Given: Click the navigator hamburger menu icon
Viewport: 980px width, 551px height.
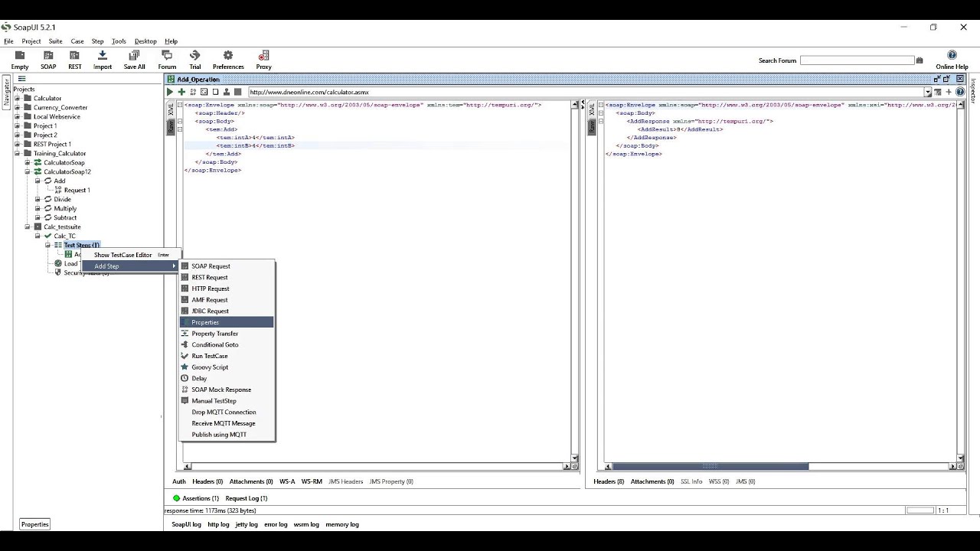Looking at the screenshot, I should 21,79.
